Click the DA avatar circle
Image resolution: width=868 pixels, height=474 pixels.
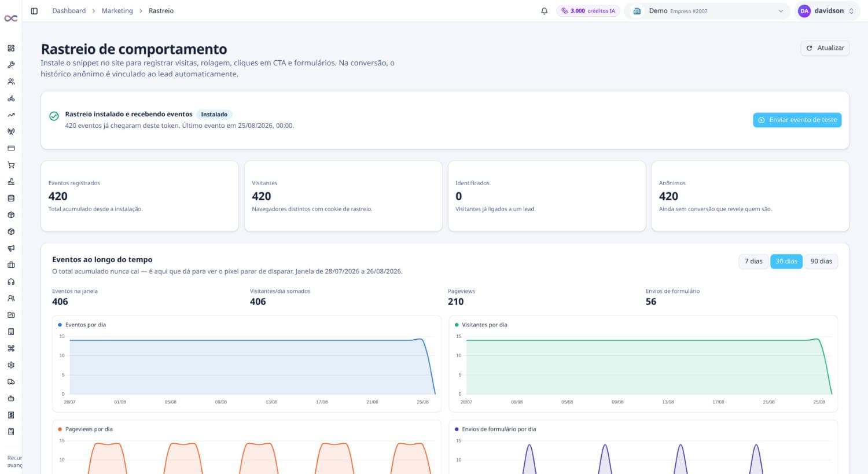[804, 11]
